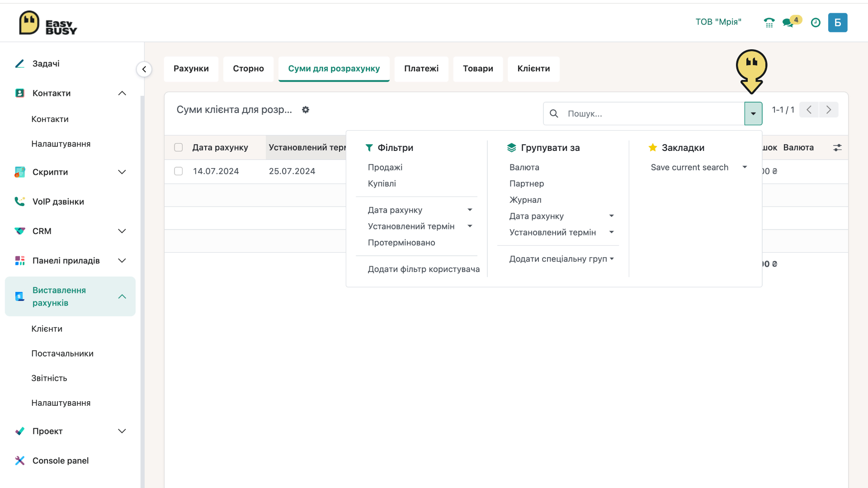Click the search magnifier icon

tap(554, 113)
